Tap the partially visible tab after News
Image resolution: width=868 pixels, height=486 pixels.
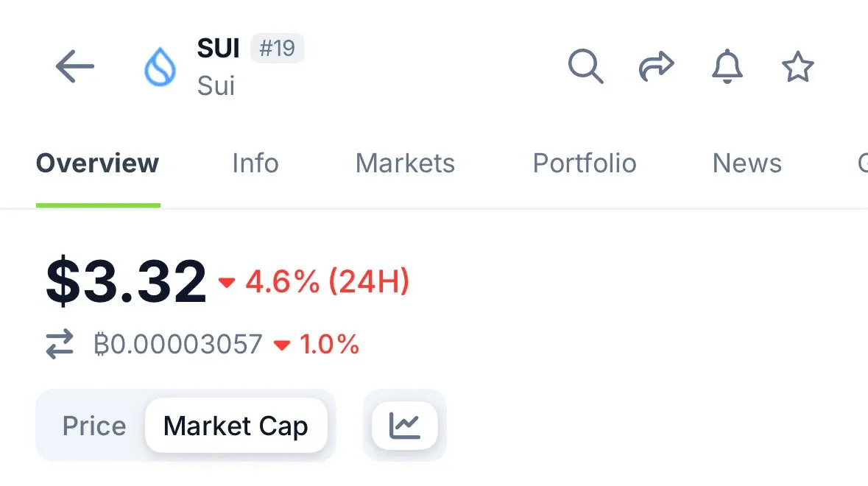click(862, 163)
